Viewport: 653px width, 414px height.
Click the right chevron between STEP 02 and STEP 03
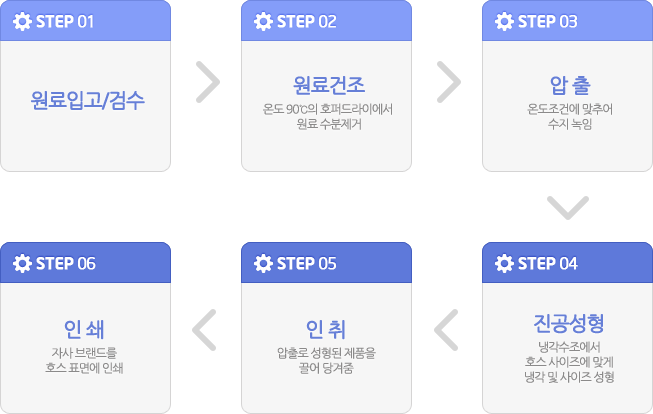tap(449, 82)
